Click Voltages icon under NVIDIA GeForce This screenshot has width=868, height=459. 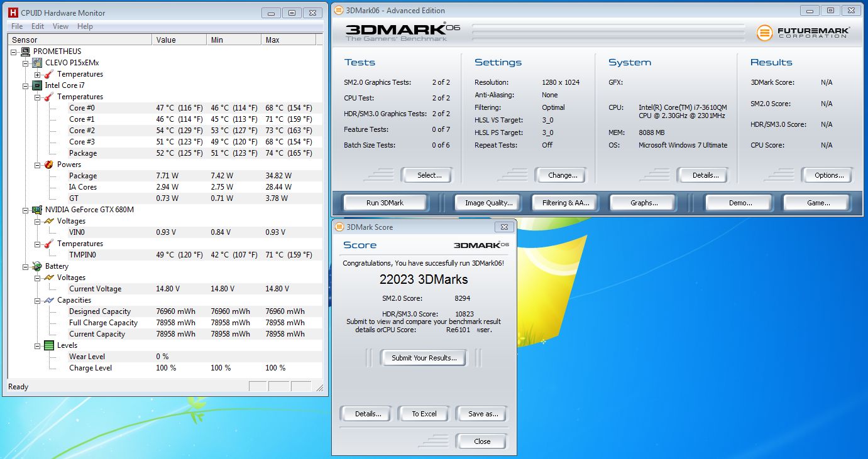pos(49,221)
